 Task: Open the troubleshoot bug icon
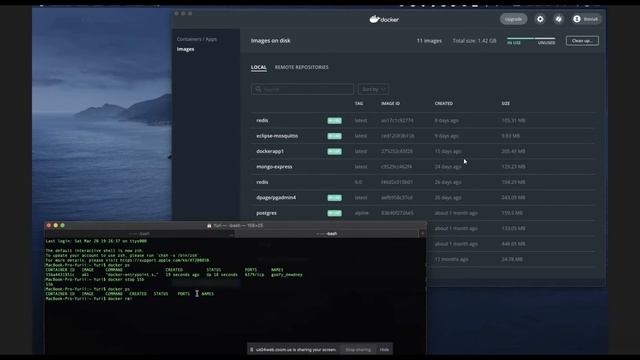558,19
